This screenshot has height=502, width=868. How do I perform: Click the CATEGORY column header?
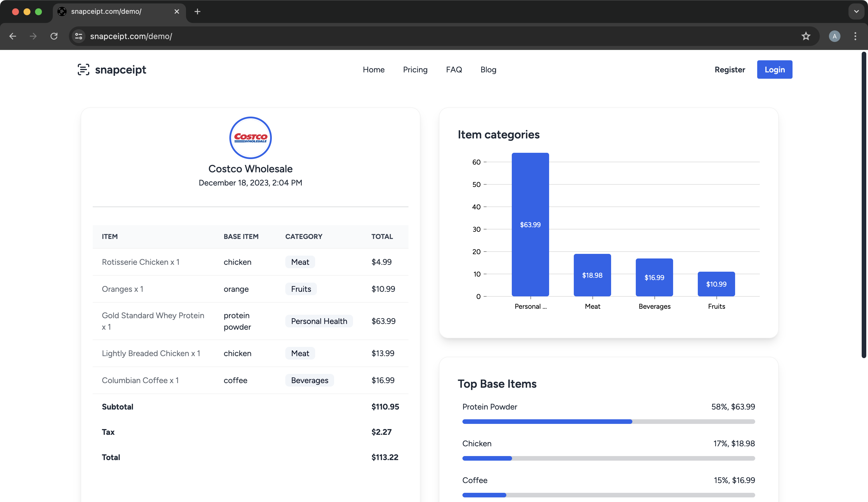click(304, 237)
